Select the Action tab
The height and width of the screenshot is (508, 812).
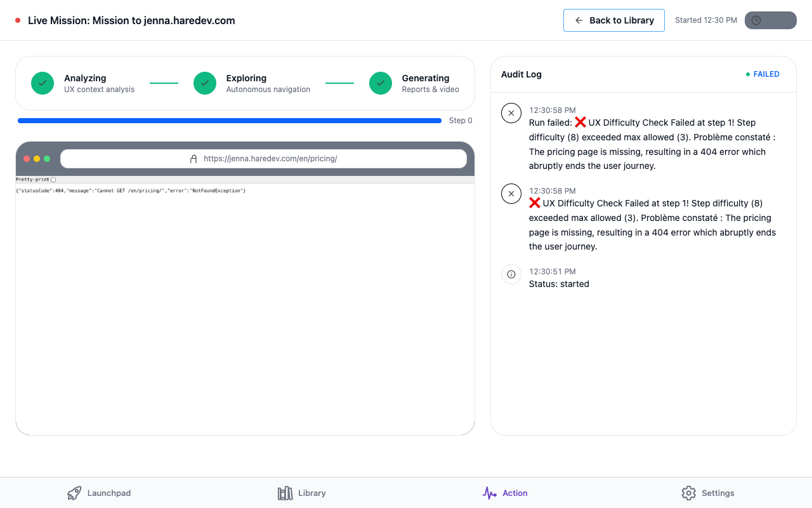(x=505, y=493)
